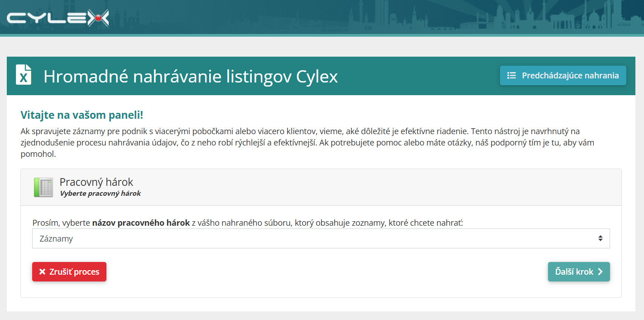Click the bold názov pracovného hárok text

click(x=141, y=223)
